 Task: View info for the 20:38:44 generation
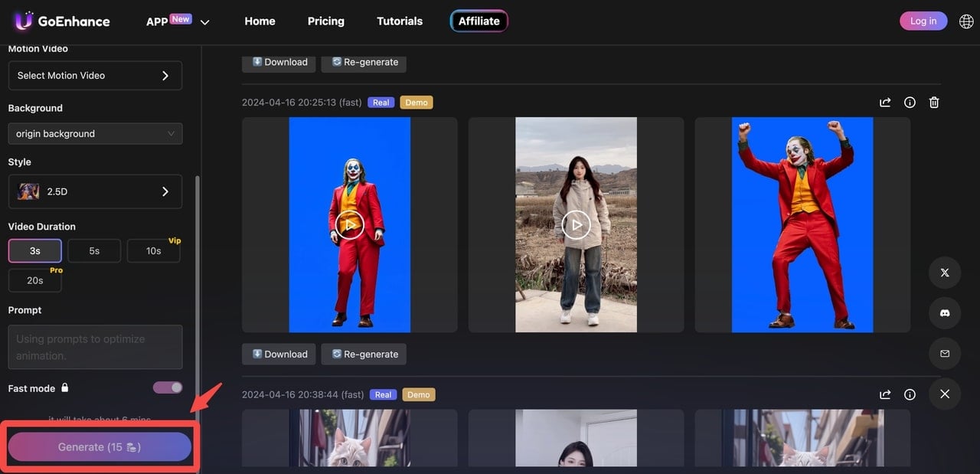(910, 394)
